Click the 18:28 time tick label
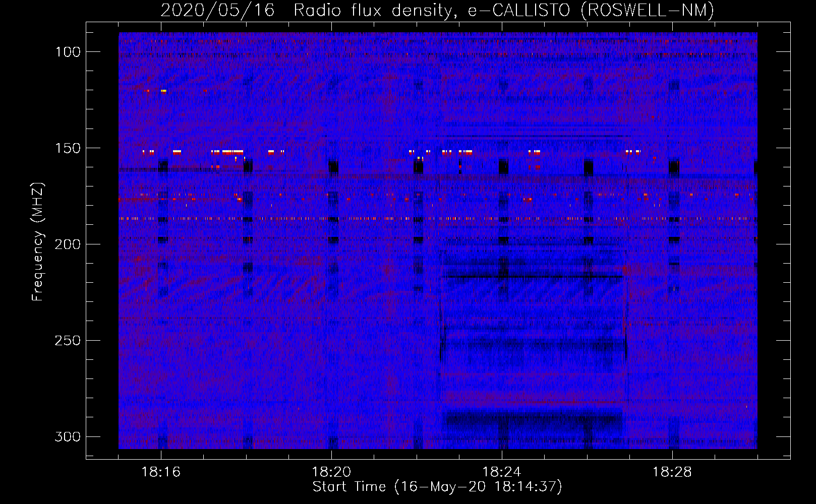 pos(672,472)
